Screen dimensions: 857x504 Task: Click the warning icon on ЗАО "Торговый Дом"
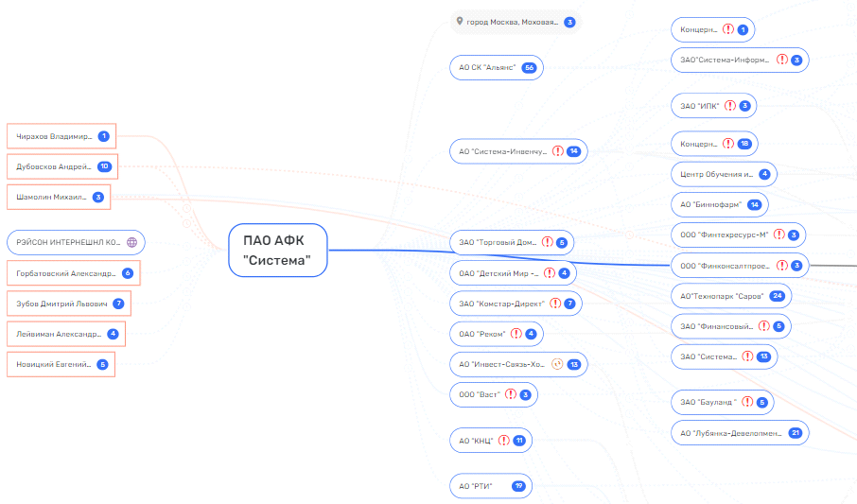click(x=547, y=242)
